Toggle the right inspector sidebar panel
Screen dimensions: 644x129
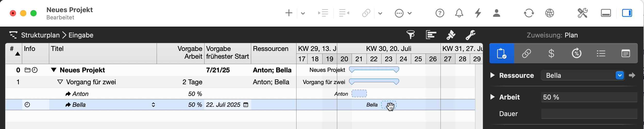(627, 13)
